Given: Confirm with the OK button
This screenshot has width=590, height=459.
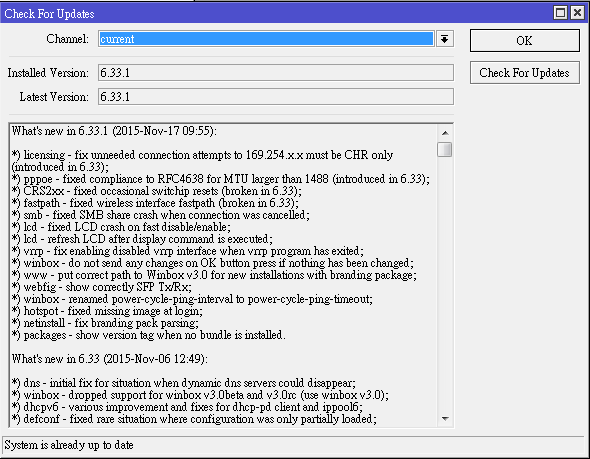Looking at the screenshot, I should pyautogui.click(x=525, y=41).
